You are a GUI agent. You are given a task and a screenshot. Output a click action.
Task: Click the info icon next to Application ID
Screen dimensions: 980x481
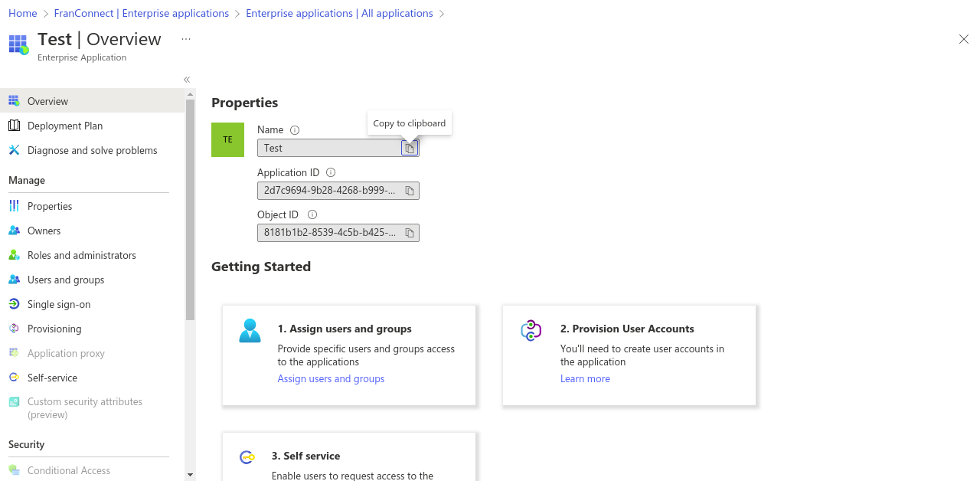(x=331, y=173)
